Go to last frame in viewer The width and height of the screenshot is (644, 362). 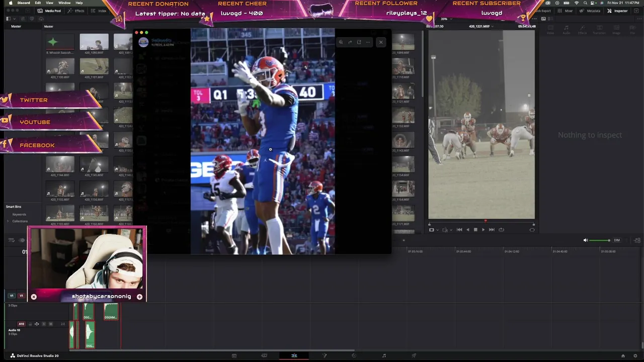(x=492, y=230)
